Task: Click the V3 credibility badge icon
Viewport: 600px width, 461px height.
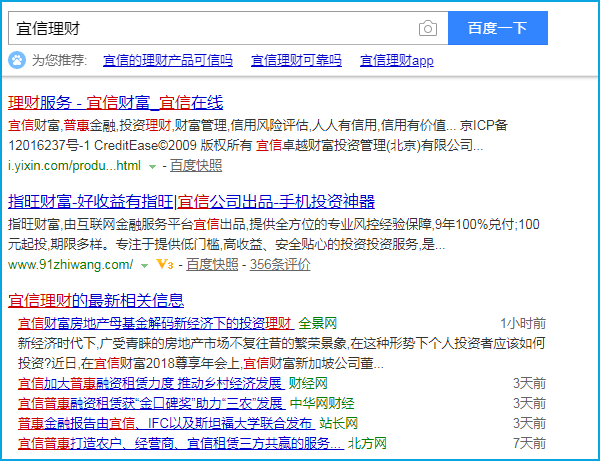Action: [x=165, y=264]
